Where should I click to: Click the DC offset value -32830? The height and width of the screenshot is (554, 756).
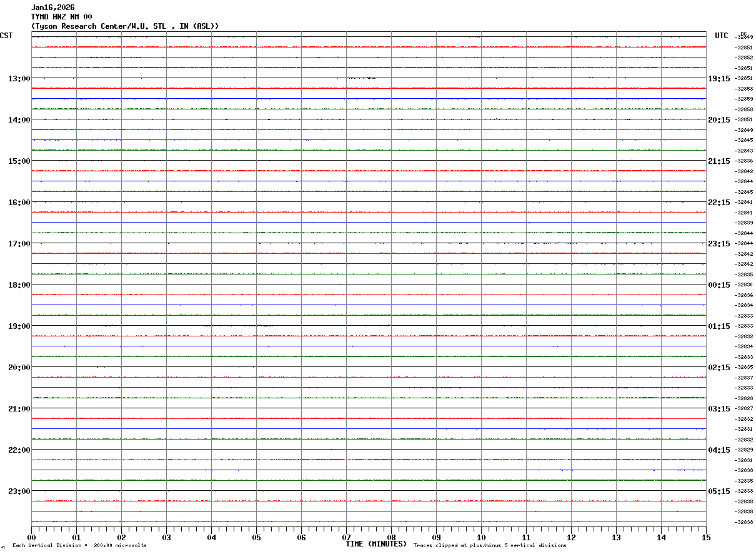pyautogui.click(x=744, y=285)
